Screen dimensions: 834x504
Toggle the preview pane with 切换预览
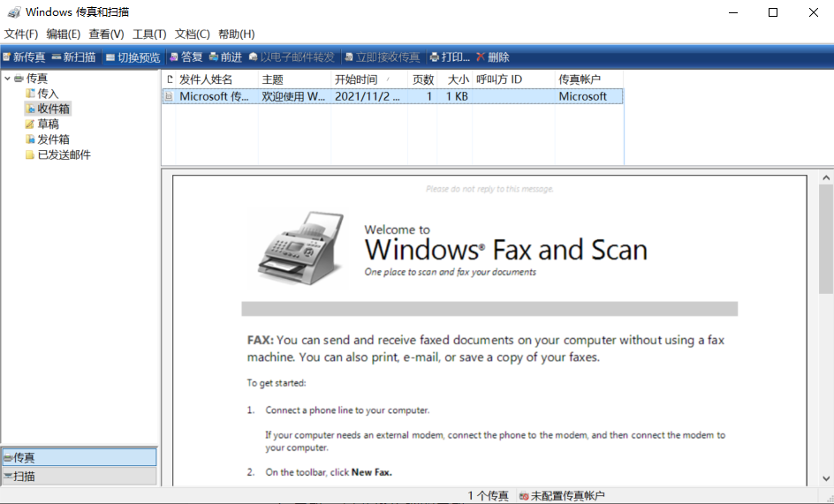coord(133,56)
